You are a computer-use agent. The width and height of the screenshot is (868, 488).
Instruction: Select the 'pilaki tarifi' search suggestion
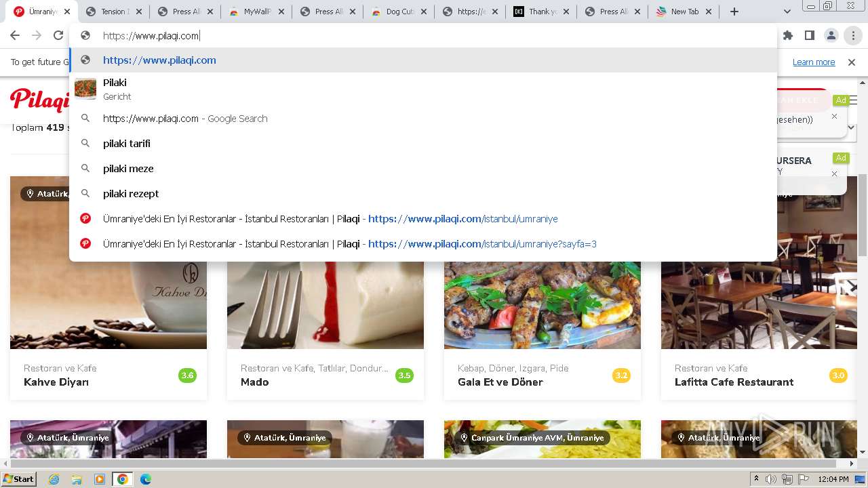point(423,144)
